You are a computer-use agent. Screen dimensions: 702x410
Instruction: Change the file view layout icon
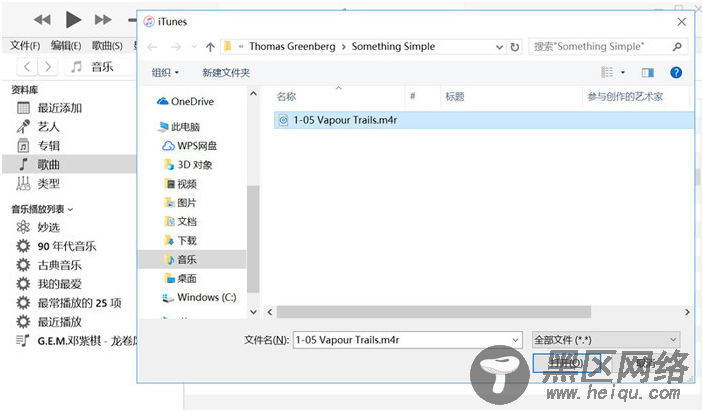point(607,72)
